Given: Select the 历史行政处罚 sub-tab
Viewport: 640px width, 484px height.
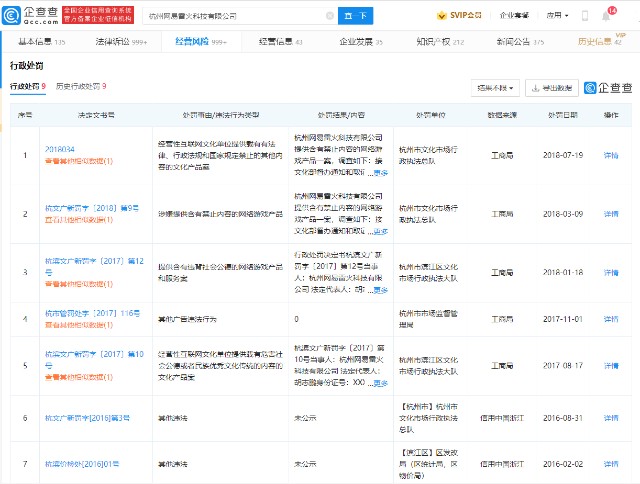Looking at the screenshot, I should 80,87.
